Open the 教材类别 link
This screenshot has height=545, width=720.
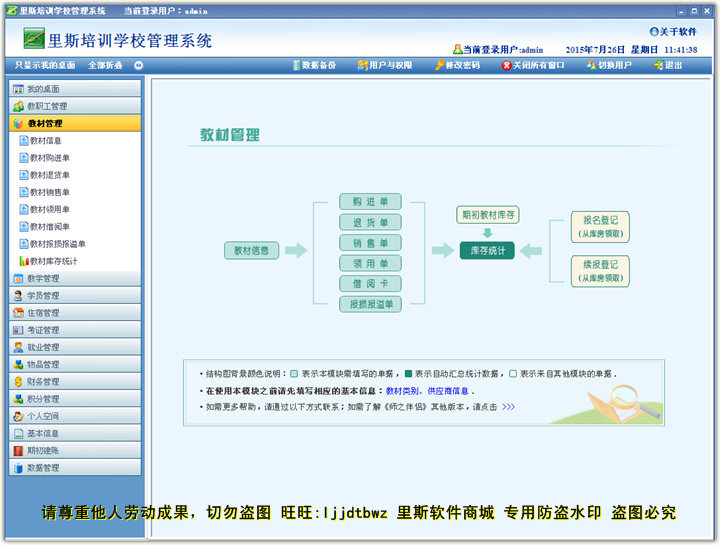click(402, 391)
